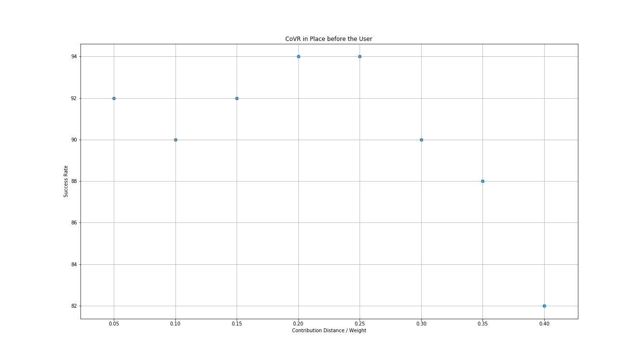Click the 88 y-axis tick label
Screen dimensions: 642x364
(74, 182)
